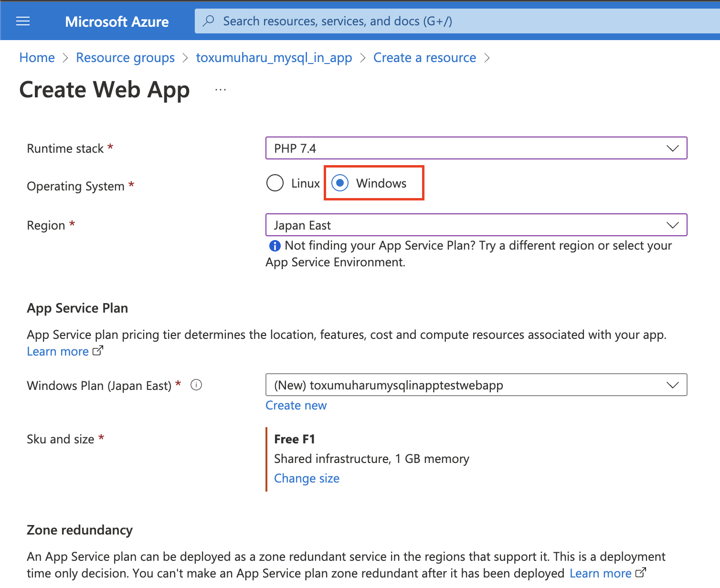Image resolution: width=720 pixels, height=588 pixels.
Task: Open Learn more about App Service plans
Action: pyautogui.click(x=57, y=351)
